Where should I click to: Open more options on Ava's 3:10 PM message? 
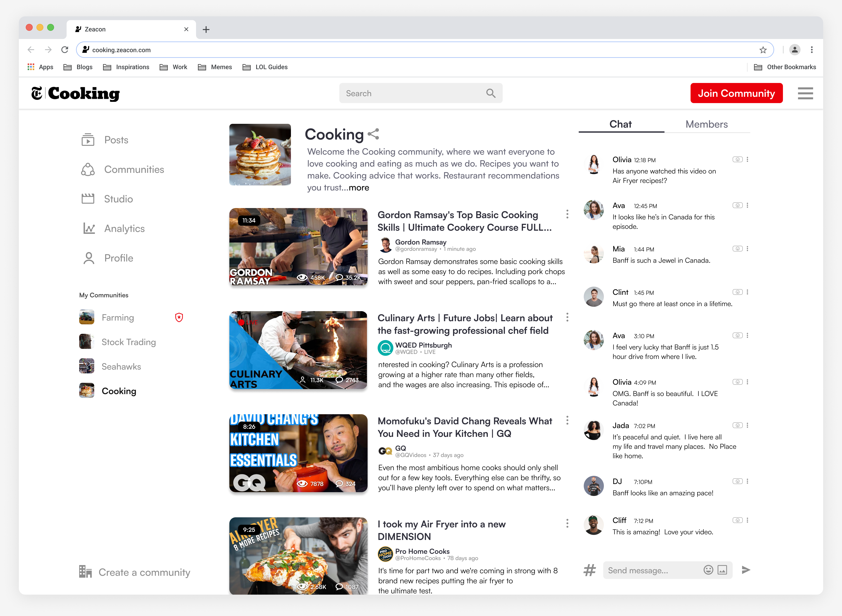coord(747,336)
